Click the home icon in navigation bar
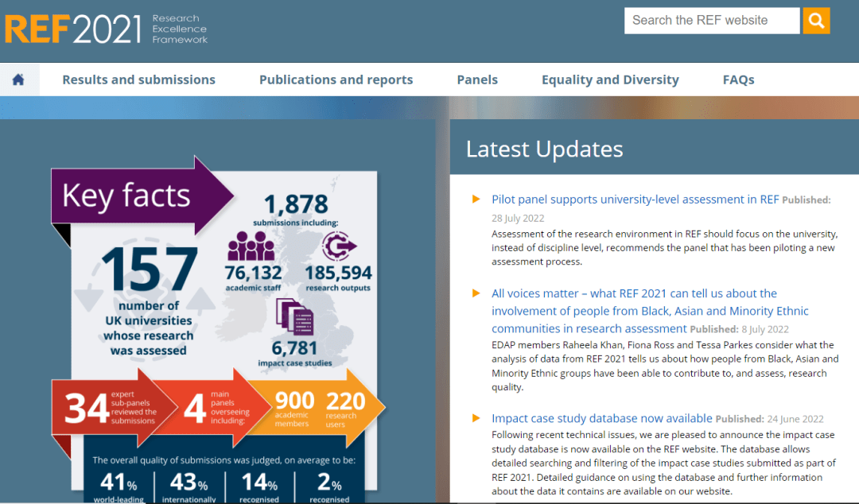The height and width of the screenshot is (504, 859). (18, 79)
